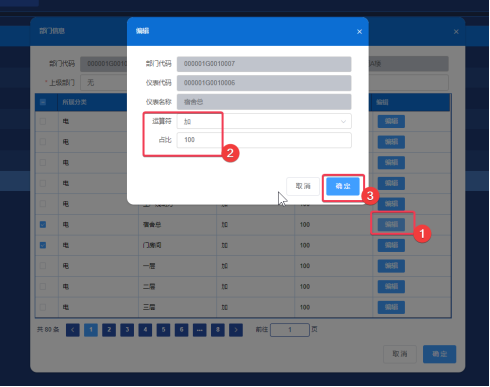Click the 编辑 button in the 门房间 row
Image resolution: width=490 pixels, height=387 pixels.
click(x=391, y=245)
